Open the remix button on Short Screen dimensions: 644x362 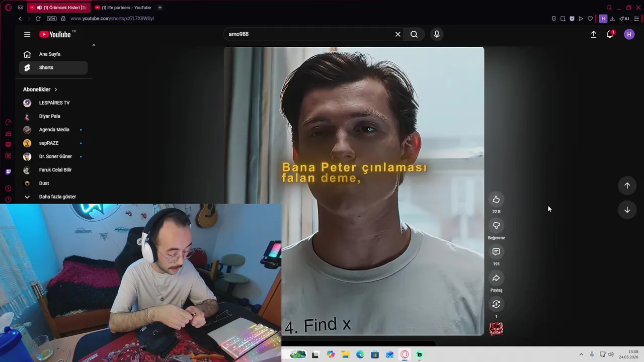(496, 304)
